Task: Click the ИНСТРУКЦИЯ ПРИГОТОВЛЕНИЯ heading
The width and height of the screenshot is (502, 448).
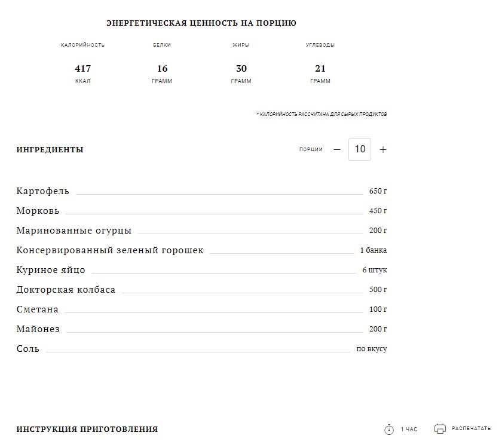Action: click(x=87, y=429)
